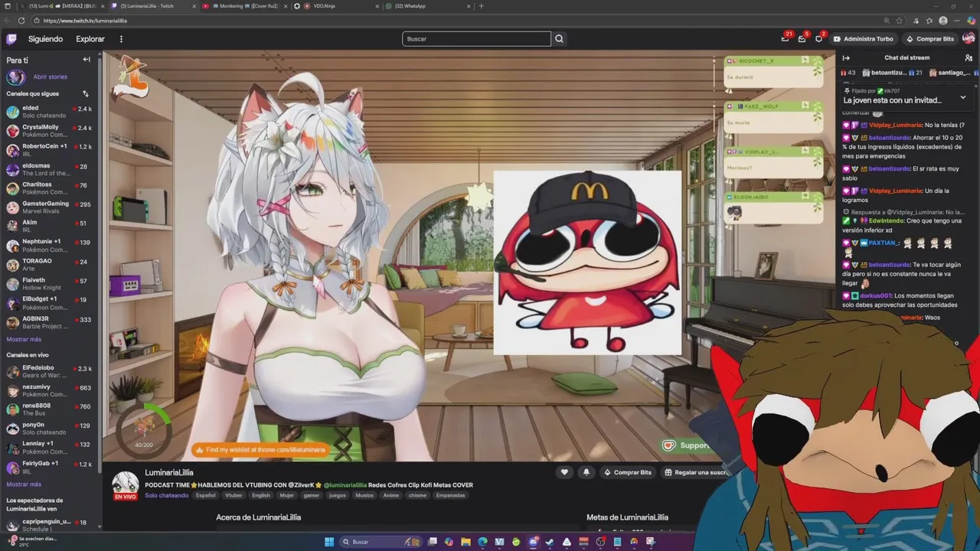Open the three-dot more menu beside Explorar
Screen dimensions: 980x551
[x=121, y=39]
